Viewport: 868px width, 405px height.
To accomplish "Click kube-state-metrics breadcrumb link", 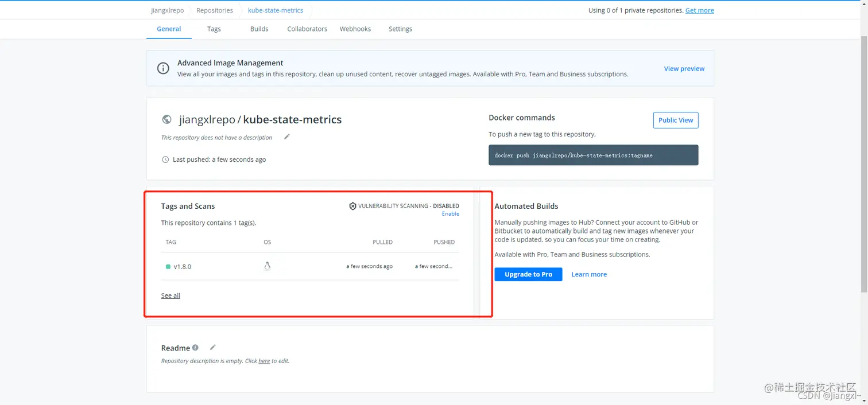I will (276, 10).
